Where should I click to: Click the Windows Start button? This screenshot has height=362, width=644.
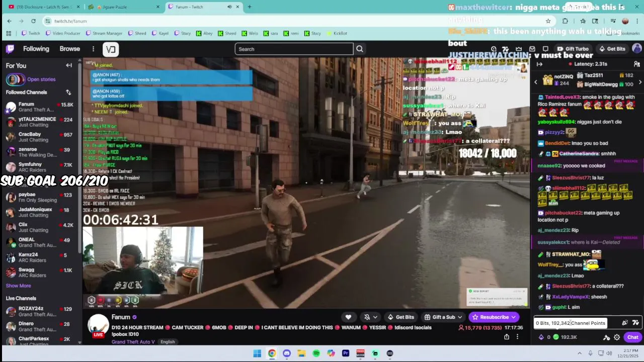click(x=257, y=353)
